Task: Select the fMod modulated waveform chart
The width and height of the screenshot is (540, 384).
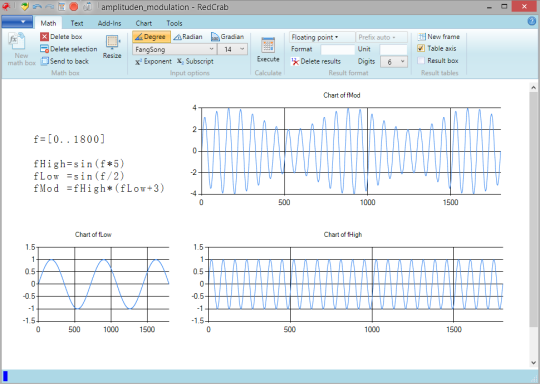Action: (351, 151)
